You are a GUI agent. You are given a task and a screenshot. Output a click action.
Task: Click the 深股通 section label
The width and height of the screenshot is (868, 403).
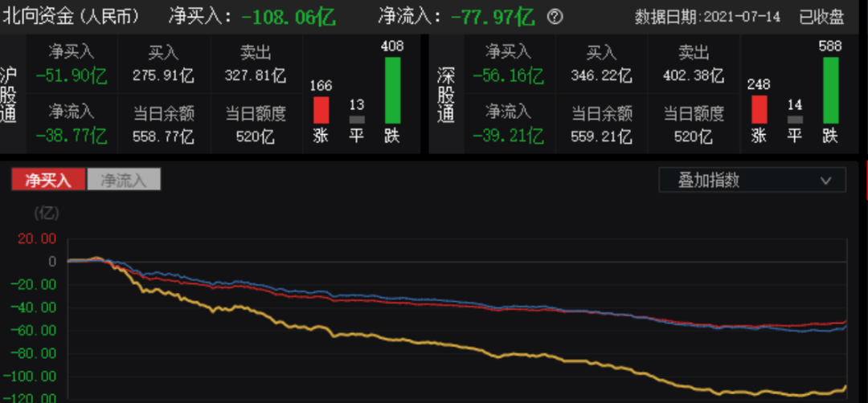click(446, 91)
